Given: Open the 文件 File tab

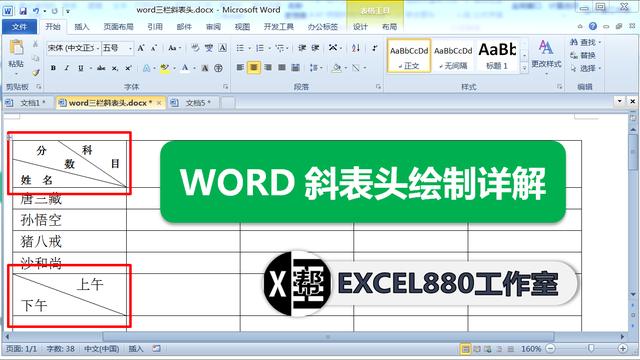Looking at the screenshot, I should pyautogui.click(x=20, y=27).
